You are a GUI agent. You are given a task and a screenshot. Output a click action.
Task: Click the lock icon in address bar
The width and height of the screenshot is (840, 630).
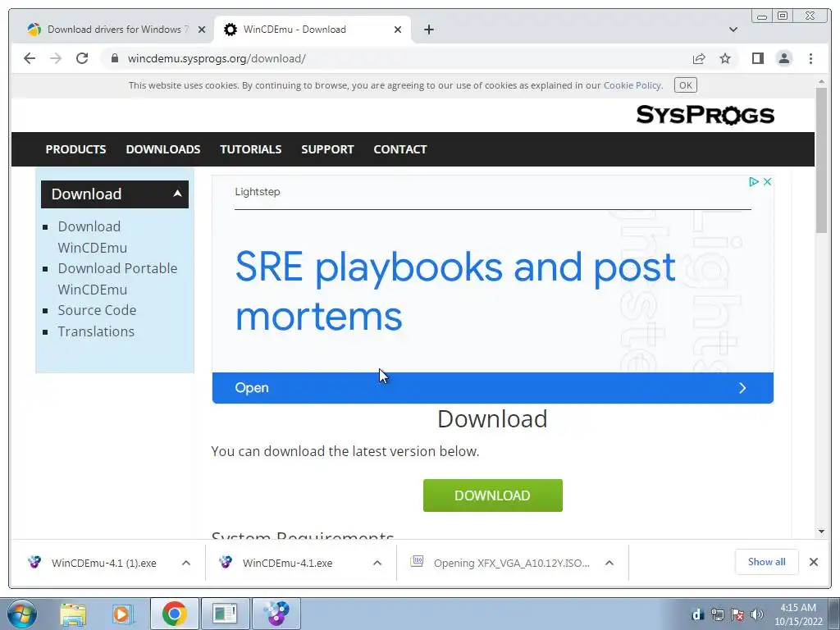[x=115, y=58]
